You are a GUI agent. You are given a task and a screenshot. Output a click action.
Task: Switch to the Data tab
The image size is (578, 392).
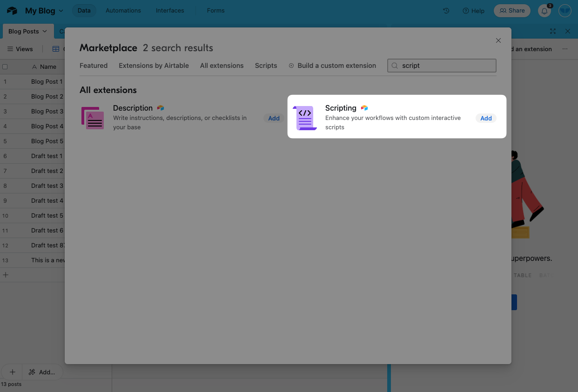84,11
